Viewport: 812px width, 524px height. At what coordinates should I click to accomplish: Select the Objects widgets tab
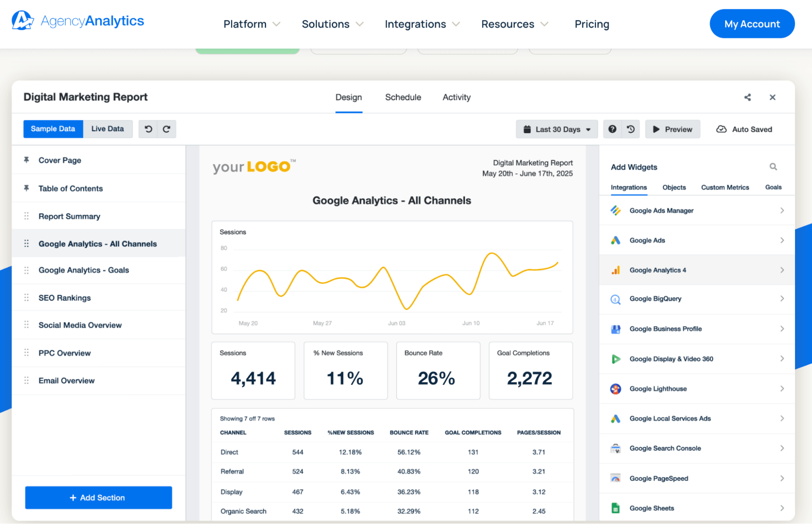pos(674,188)
